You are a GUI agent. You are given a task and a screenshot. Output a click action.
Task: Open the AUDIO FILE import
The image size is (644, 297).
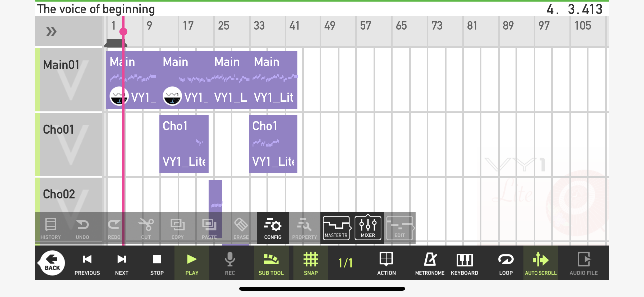[x=583, y=263]
